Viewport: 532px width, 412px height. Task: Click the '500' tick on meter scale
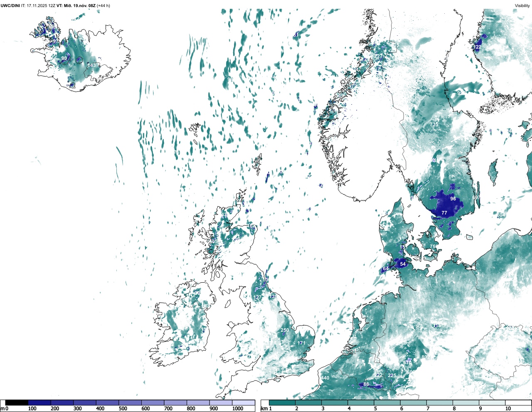[x=123, y=409]
